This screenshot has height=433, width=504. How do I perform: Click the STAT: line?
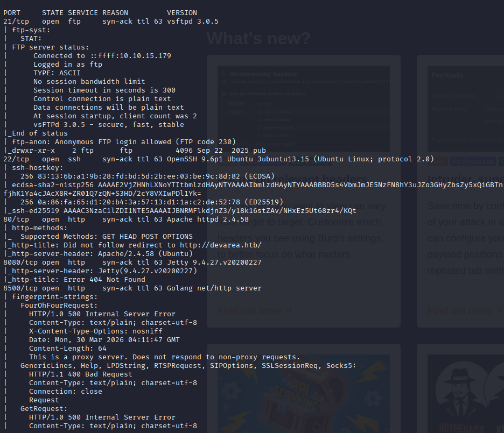[x=31, y=39]
